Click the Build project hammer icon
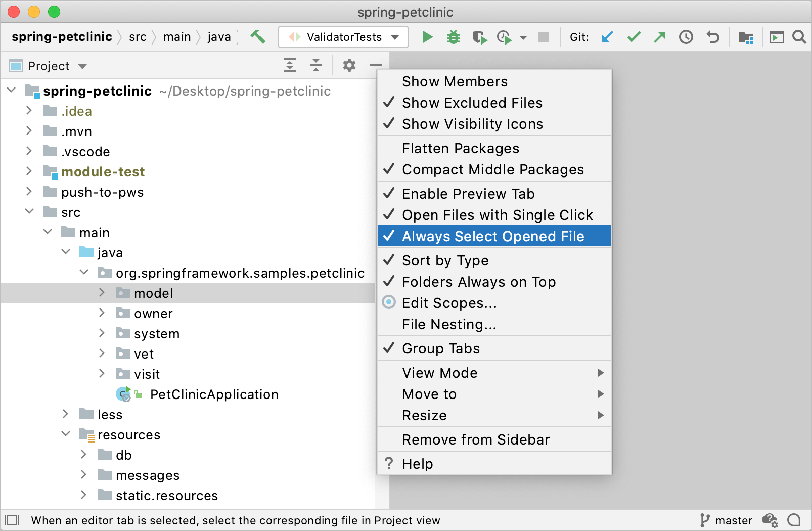Screen dimensions: 812x531 click(258, 37)
